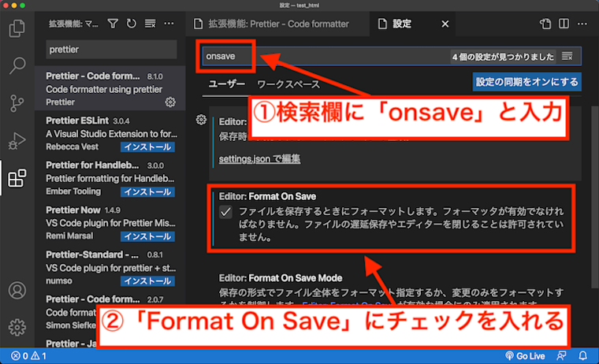
Task: Refresh the extensions list
Action: [132, 24]
